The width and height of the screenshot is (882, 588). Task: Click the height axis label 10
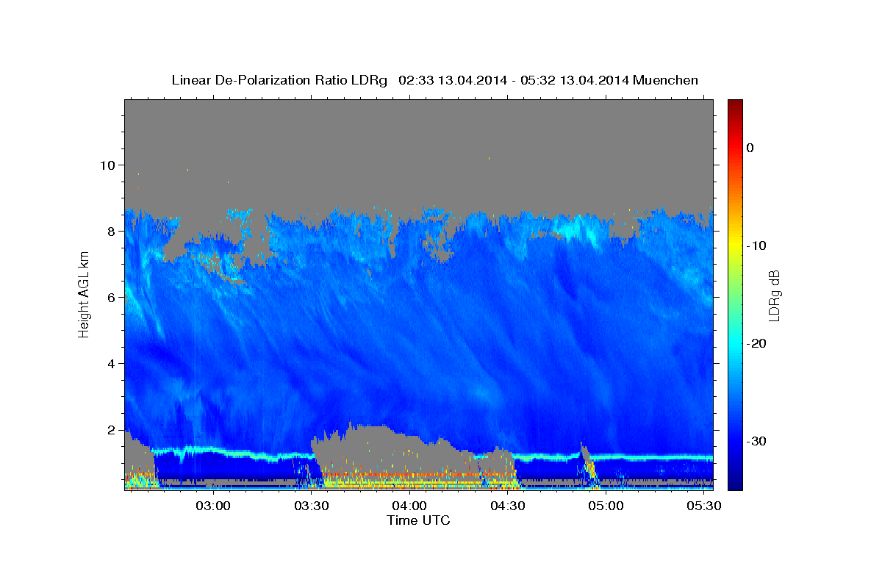tap(110, 165)
